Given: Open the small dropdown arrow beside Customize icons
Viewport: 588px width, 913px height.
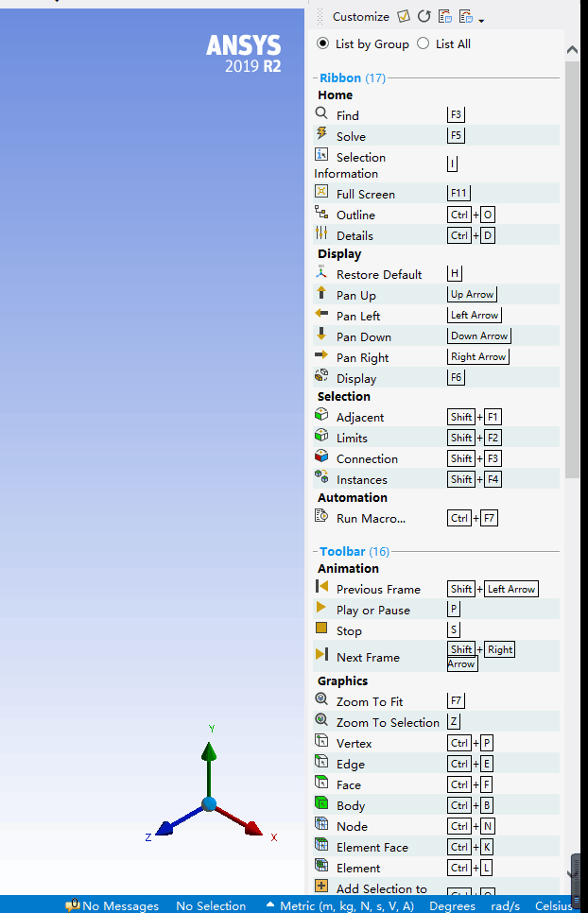Looking at the screenshot, I should (x=481, y=21).
